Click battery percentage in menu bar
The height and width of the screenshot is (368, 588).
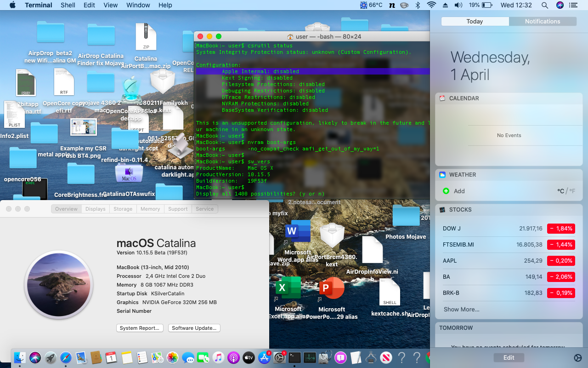pos(480,5)
